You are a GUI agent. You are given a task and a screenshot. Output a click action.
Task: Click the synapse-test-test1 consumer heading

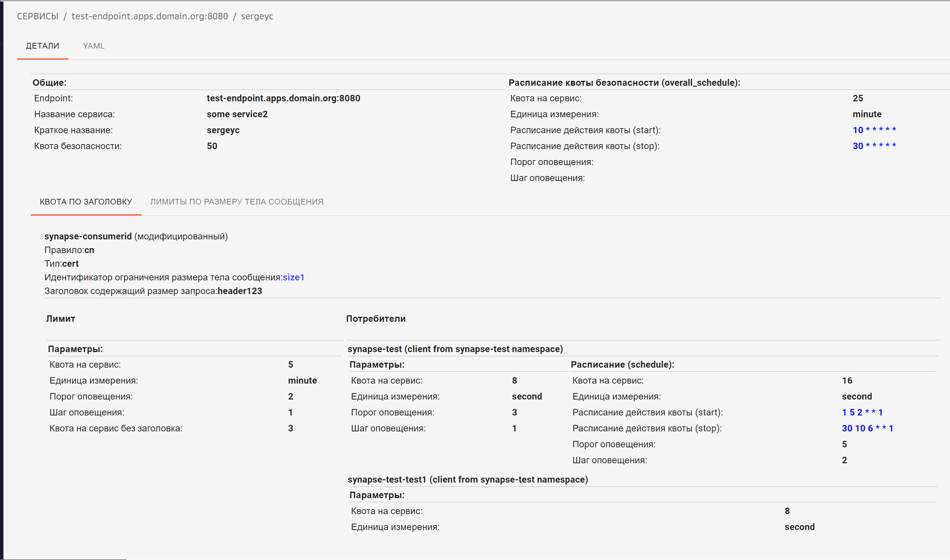(x=468, y=480)
